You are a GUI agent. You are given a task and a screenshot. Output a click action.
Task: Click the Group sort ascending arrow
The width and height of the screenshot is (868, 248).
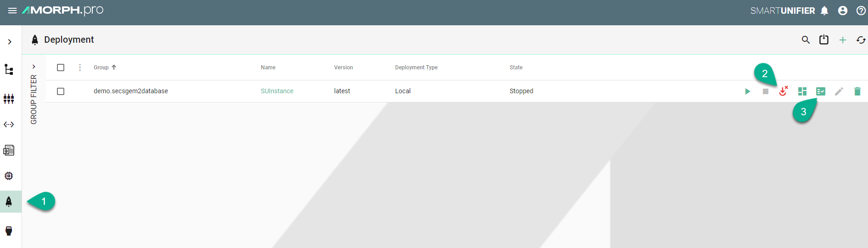click(114, 68)
